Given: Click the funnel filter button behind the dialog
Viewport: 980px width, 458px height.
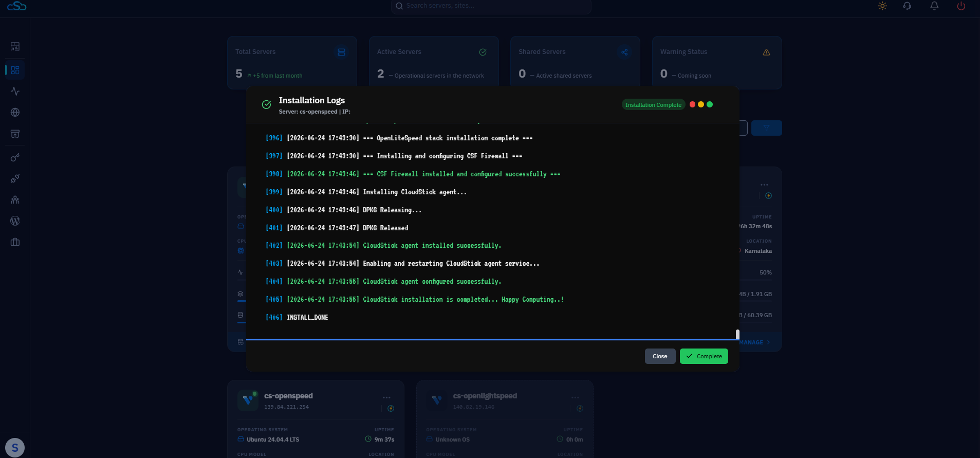Looking at the screenshot, I should 766,128.
